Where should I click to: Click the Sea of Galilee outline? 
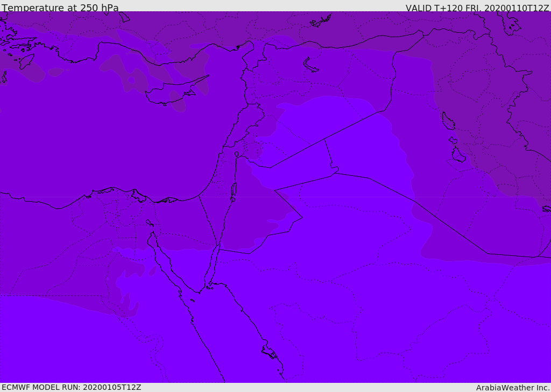click(x=237, y=154)
